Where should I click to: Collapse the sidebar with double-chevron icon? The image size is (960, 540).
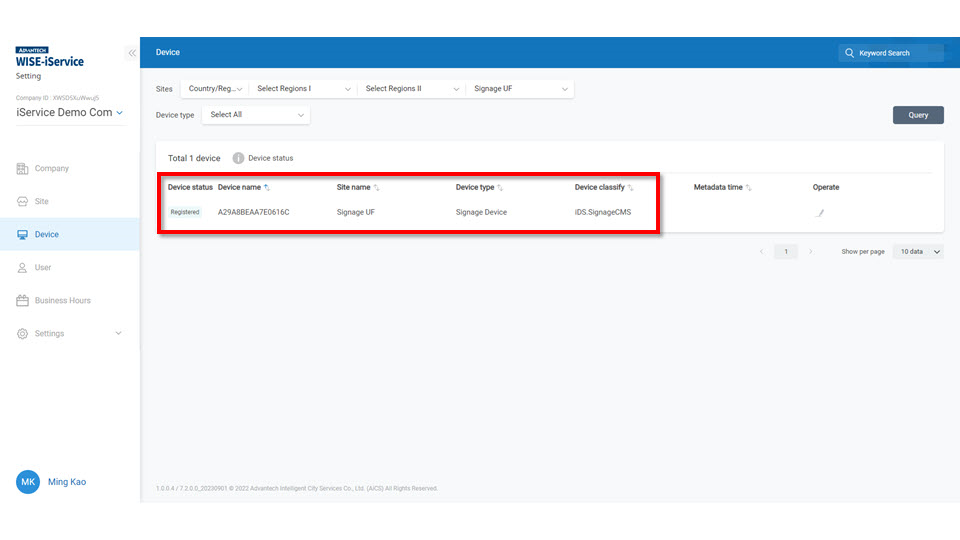[x=132, y=53]
